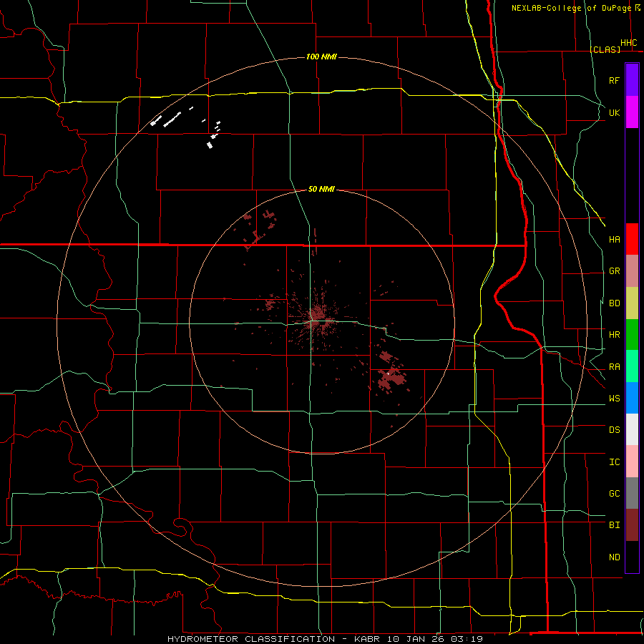Click the [CLAS] units label
This screenshot has height=644, width=644.
click(x=605, y=49)
